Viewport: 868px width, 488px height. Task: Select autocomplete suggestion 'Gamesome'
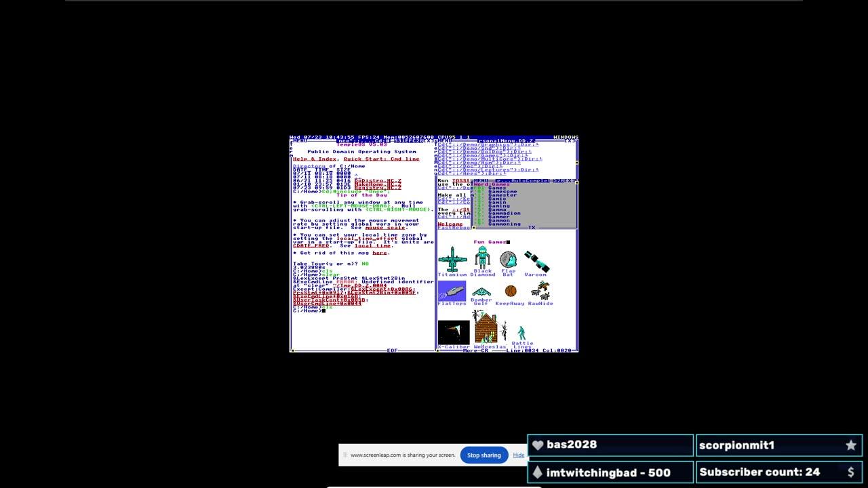coord(502,192)
